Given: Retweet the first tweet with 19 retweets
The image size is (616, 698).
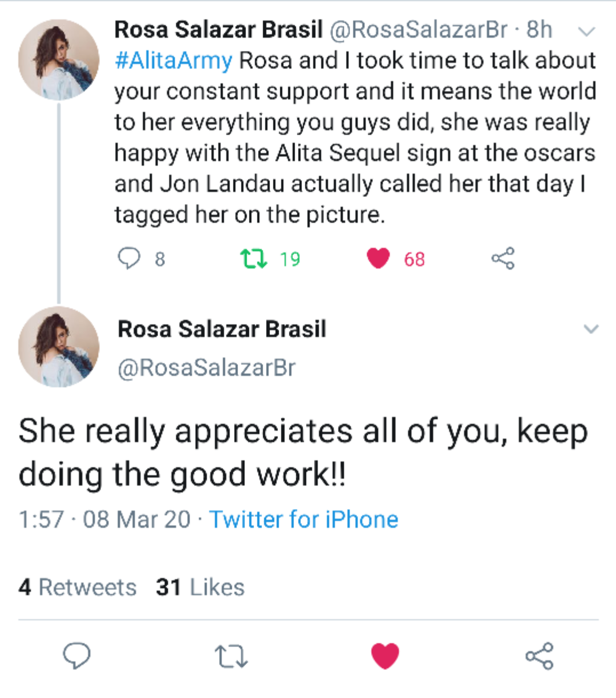Looking at the screenshot, I should click(253, 259).
